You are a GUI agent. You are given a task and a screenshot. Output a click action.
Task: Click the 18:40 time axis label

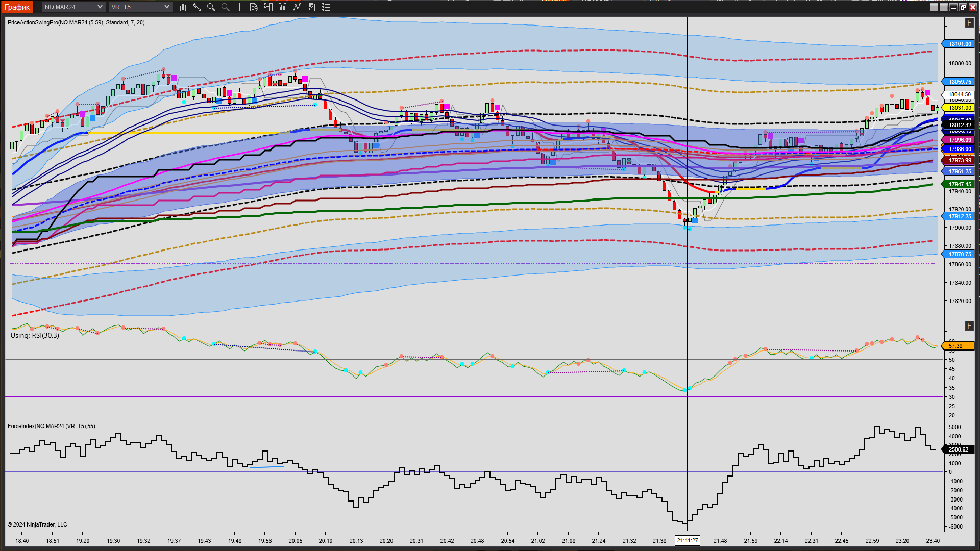point(22,541)
